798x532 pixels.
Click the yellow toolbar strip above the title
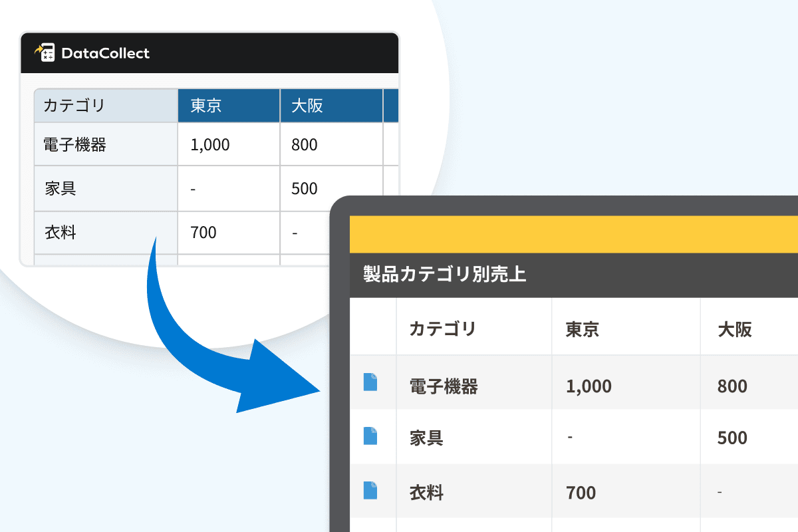(x=572, y=234)
